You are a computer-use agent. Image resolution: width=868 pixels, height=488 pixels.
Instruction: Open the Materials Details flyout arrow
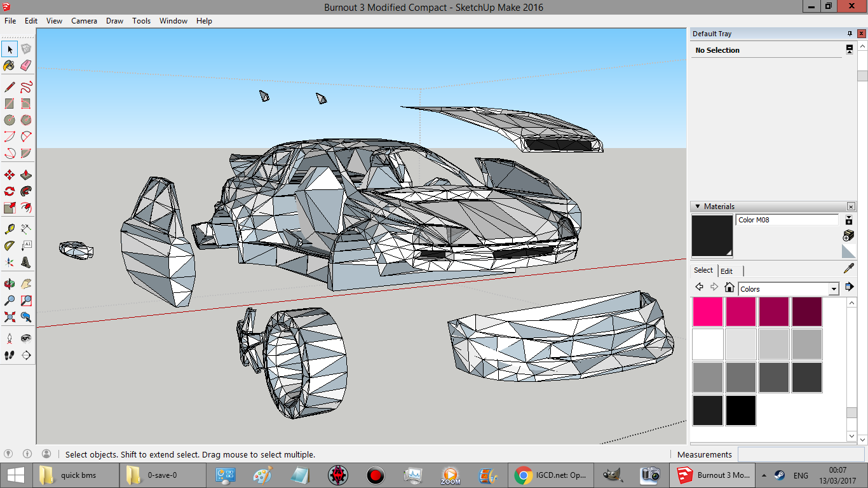click(849, 287)
